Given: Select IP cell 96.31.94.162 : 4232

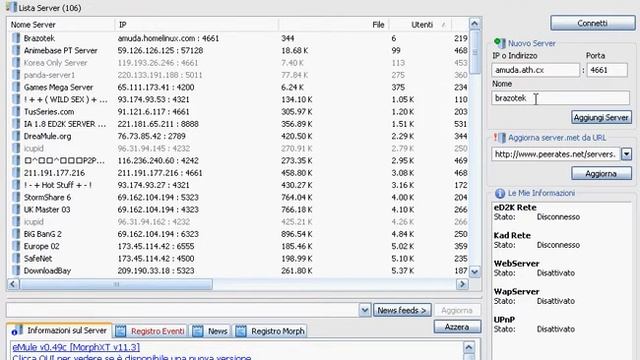Looking at the screenshot, I should pyautogui.click(x=154, y=222).
